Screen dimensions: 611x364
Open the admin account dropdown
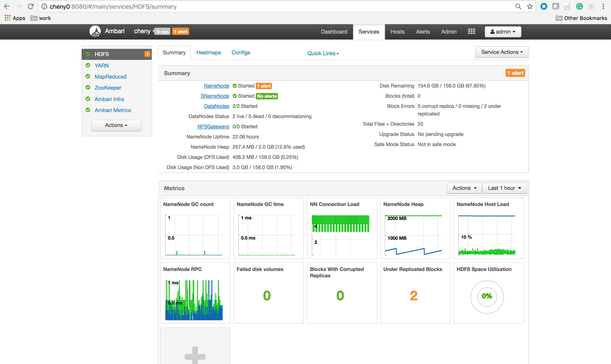coord(502,32)
